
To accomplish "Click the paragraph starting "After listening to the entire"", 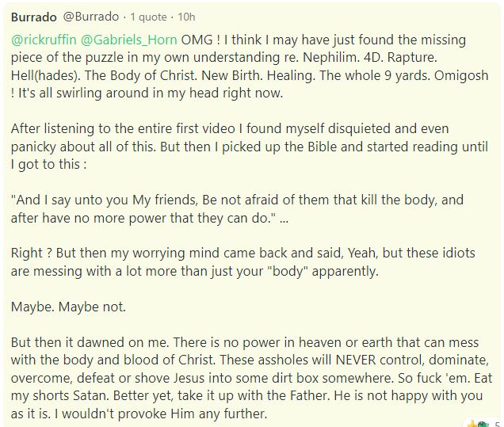I will 250,147.
